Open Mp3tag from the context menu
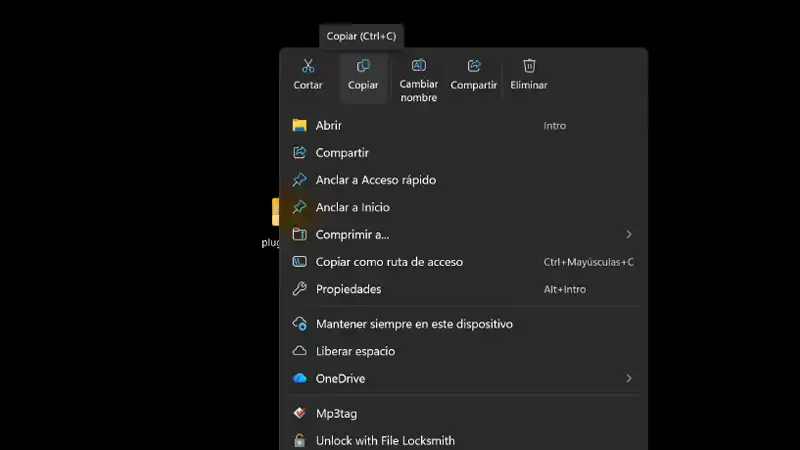The width and height of the screenshot is (800, 450). [x=335, y=413]
